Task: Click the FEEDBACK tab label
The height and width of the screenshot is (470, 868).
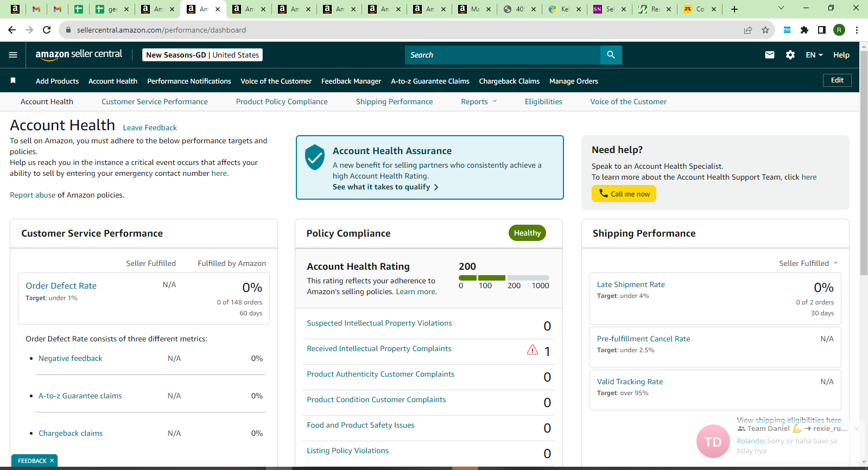Action: 32,461
